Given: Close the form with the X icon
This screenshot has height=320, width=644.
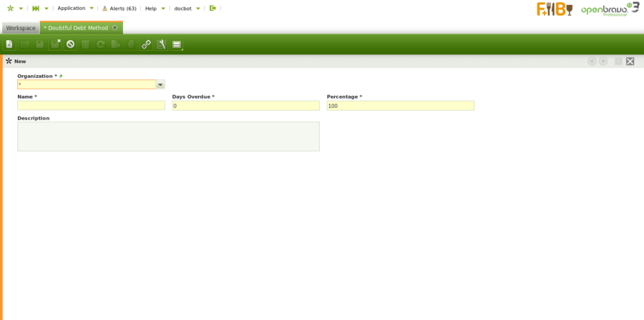Looking at the screenshot, I should (x=630, y=62).
